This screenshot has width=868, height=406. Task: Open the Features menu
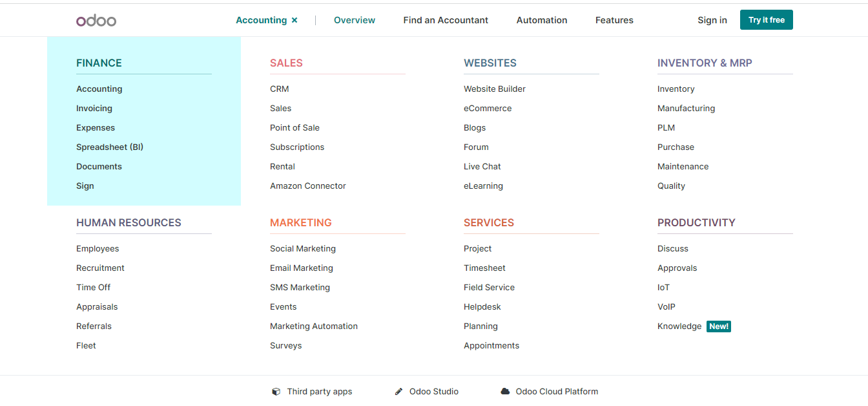pyautogui.click(x=614, y=20)
